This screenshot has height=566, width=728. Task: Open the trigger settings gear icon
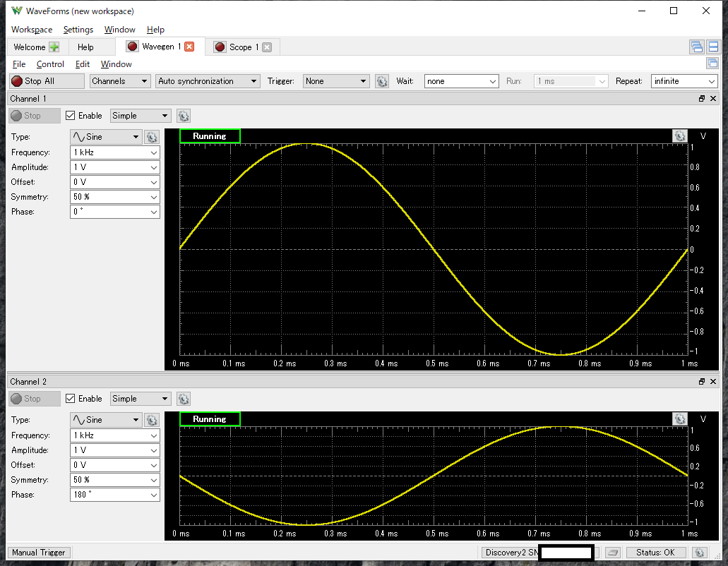[381, 81]
